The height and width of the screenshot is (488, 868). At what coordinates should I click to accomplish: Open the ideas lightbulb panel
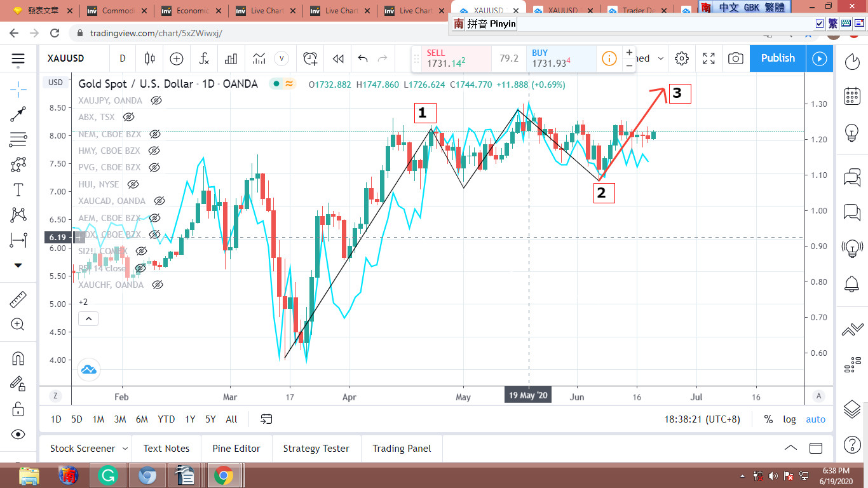click(x=851, y=132)
